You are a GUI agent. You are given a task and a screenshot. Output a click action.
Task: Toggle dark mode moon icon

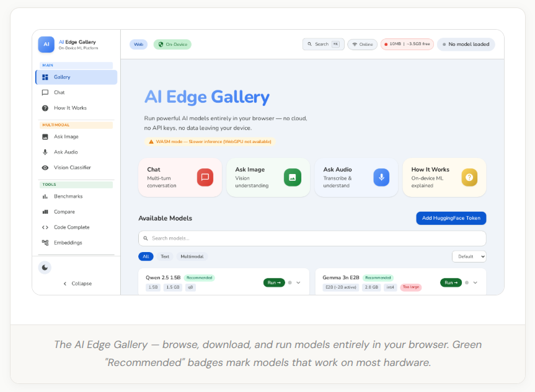(45, 268)
